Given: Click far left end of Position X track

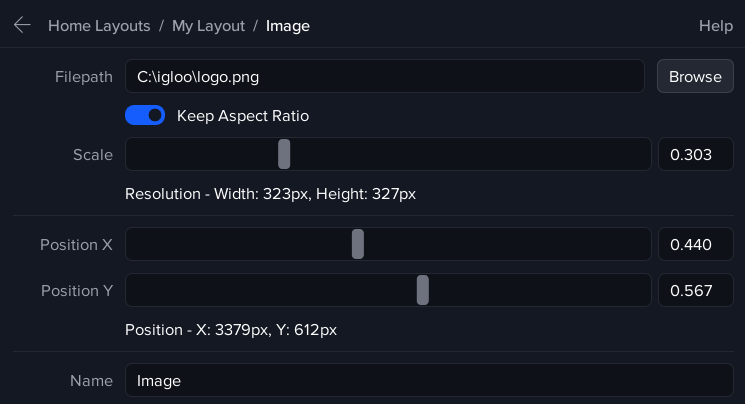Looking at the screenshot, I should (132, 244).
